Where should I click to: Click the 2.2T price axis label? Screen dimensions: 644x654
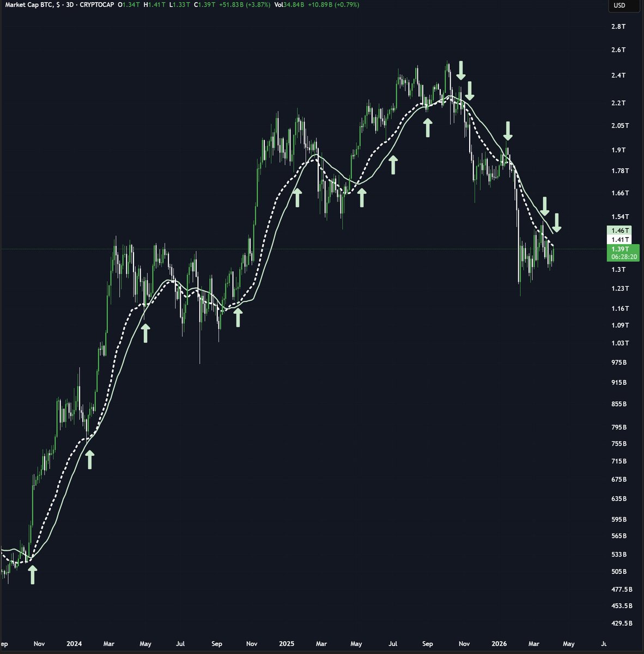618,103
